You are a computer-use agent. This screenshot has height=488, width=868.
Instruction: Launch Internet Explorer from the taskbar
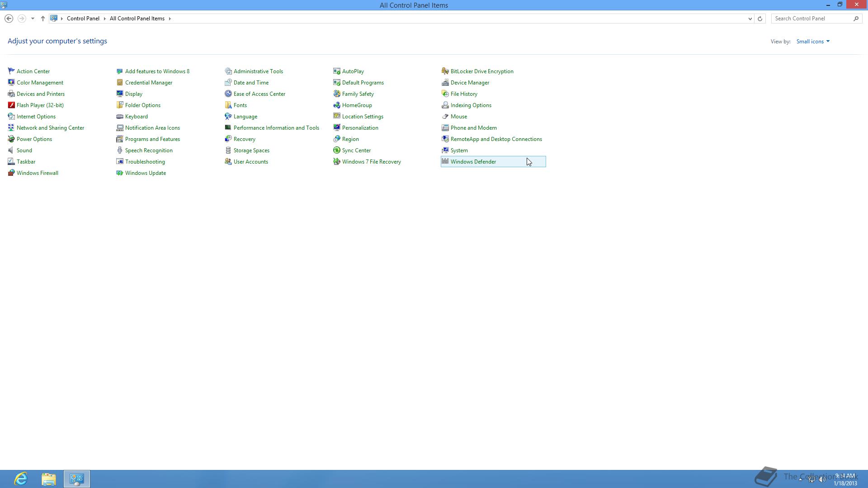click(x=21, y=479)
